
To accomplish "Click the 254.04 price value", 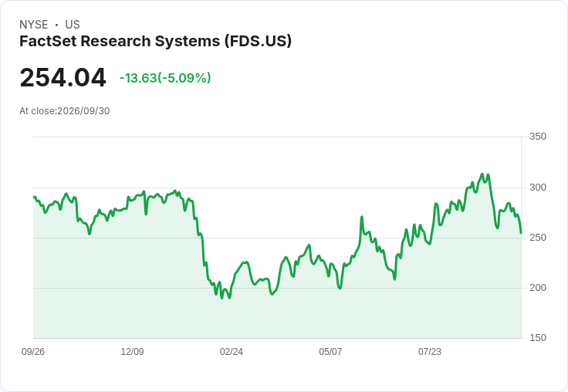I will point(63,77).
